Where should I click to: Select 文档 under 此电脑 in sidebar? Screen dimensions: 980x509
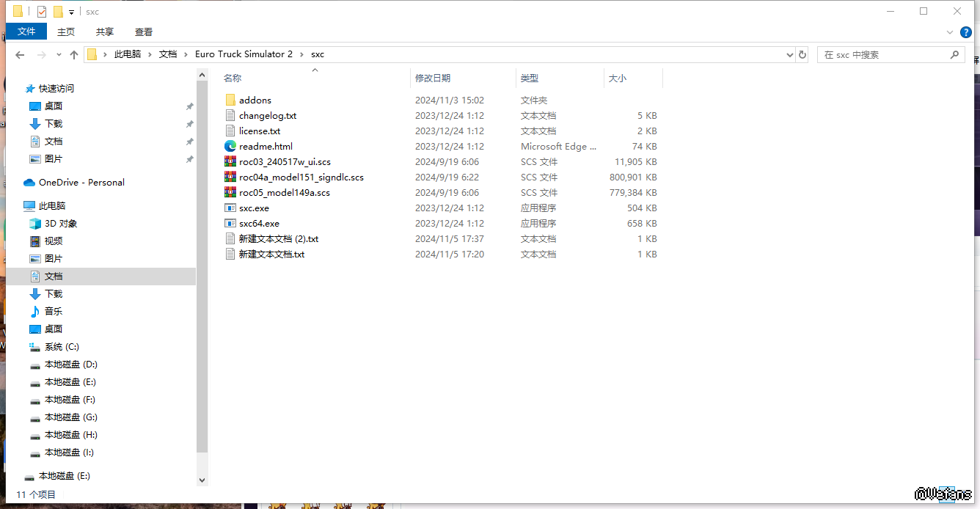click(x=54, y=276)
